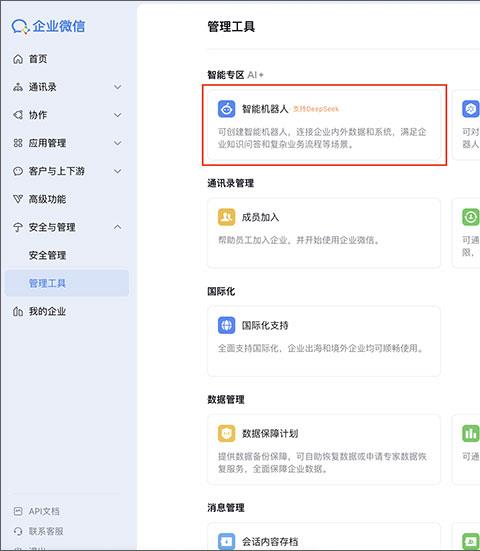
Task: Expand the 通讯录 sidebar chevron
Action: [x=118, y=87]
